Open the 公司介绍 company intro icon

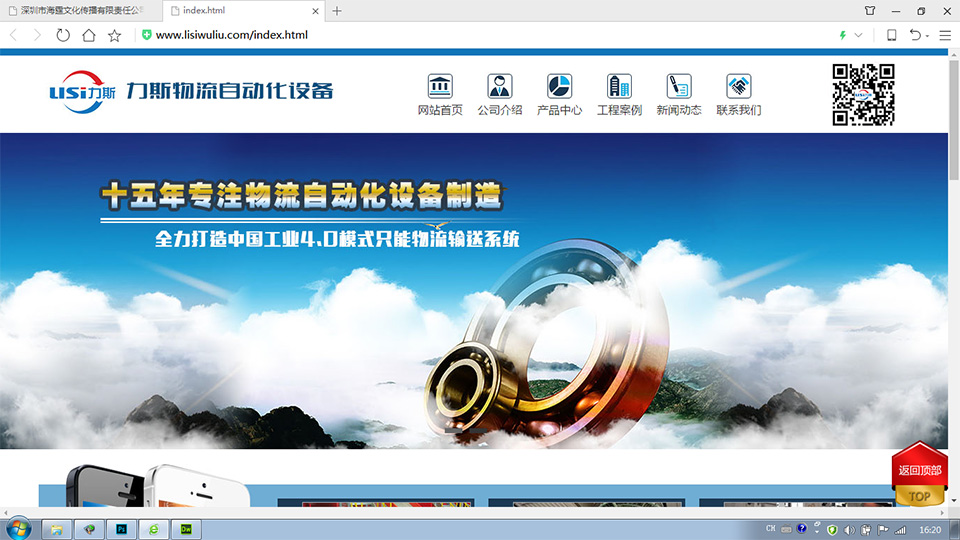pos(499,86)
